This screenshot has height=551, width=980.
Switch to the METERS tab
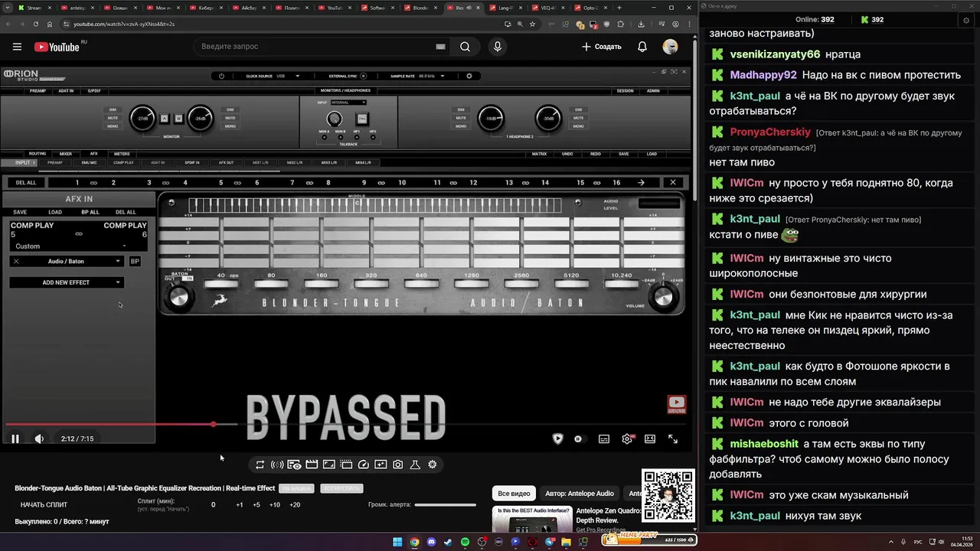[x=122, y=154]
